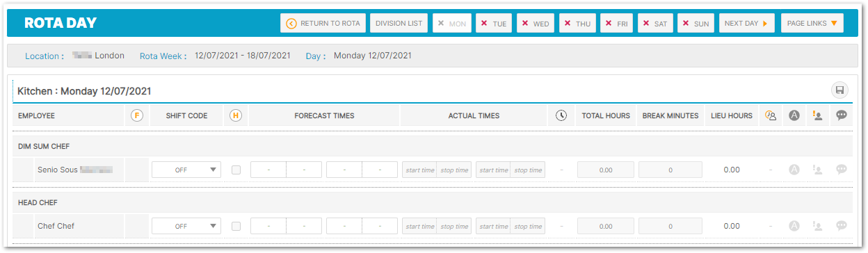The height and width of the screenshot is (253, 868).
Task: Select the MON day tab
Action: (x=451, y=23)
